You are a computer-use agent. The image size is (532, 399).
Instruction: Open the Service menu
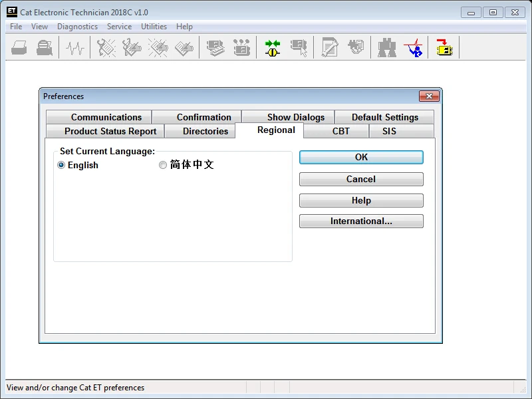pos(119,27)
